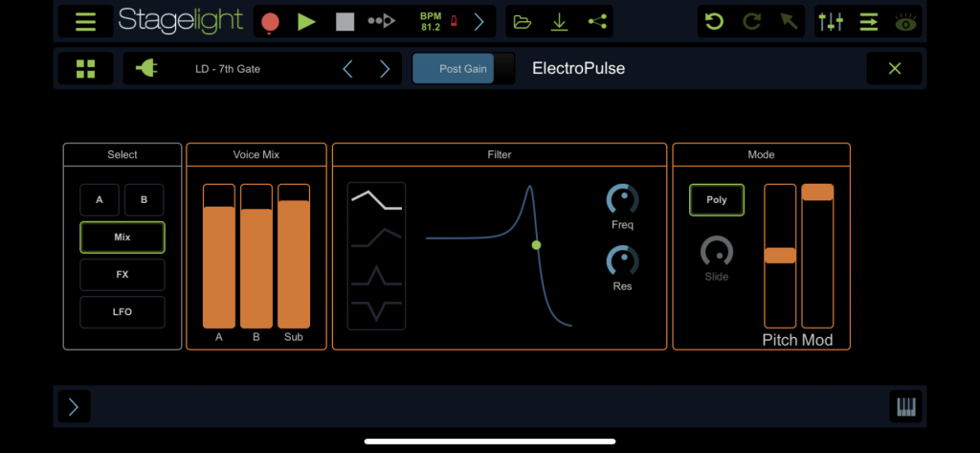Click the Res knob
The height and width of the screenshot is (453, 980).
622,261
